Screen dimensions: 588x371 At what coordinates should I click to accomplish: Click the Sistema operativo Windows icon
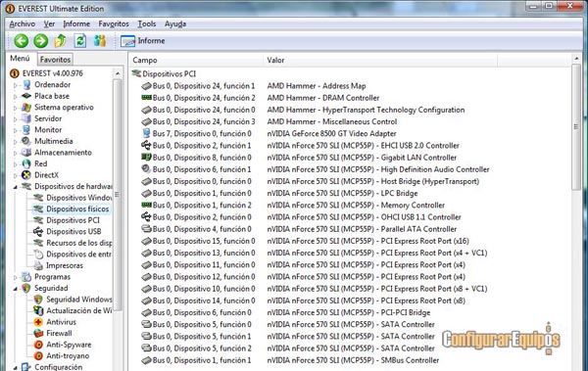coord(26,107)
